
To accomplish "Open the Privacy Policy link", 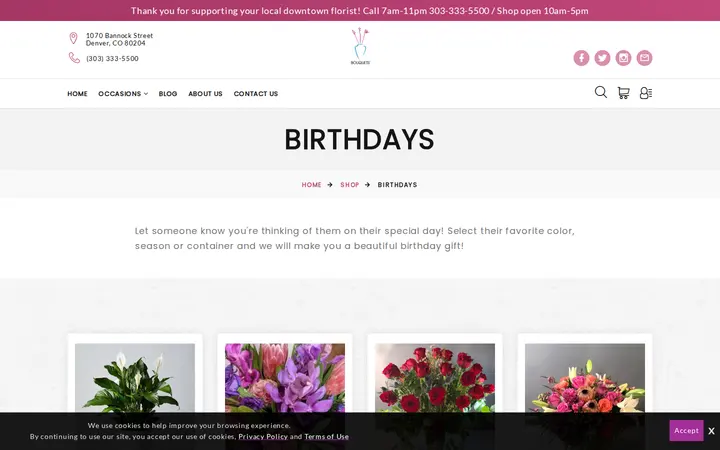I will click(x=263, y=436).
